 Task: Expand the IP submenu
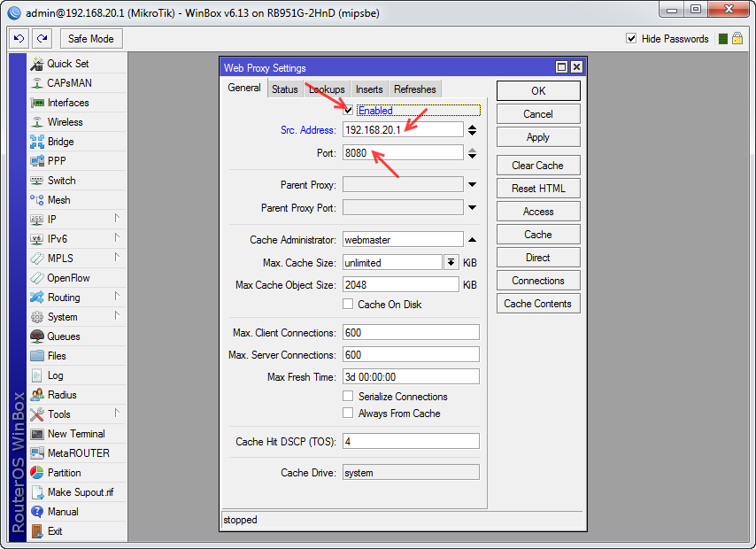pos(117,219)
